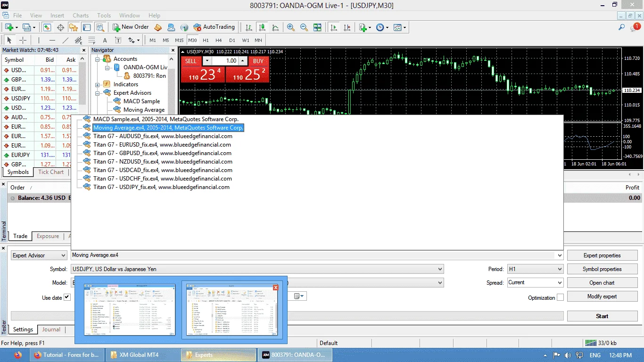Select the cursor arrow tool
Screen dimensions: 644x362
(9, 40)
